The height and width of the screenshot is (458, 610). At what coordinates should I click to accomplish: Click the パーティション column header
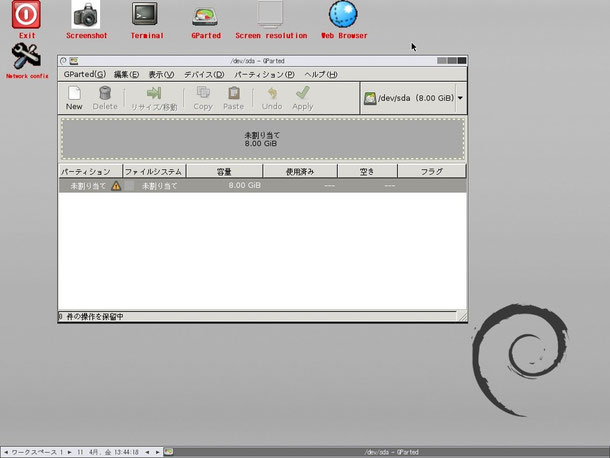(x=90, y=171)
